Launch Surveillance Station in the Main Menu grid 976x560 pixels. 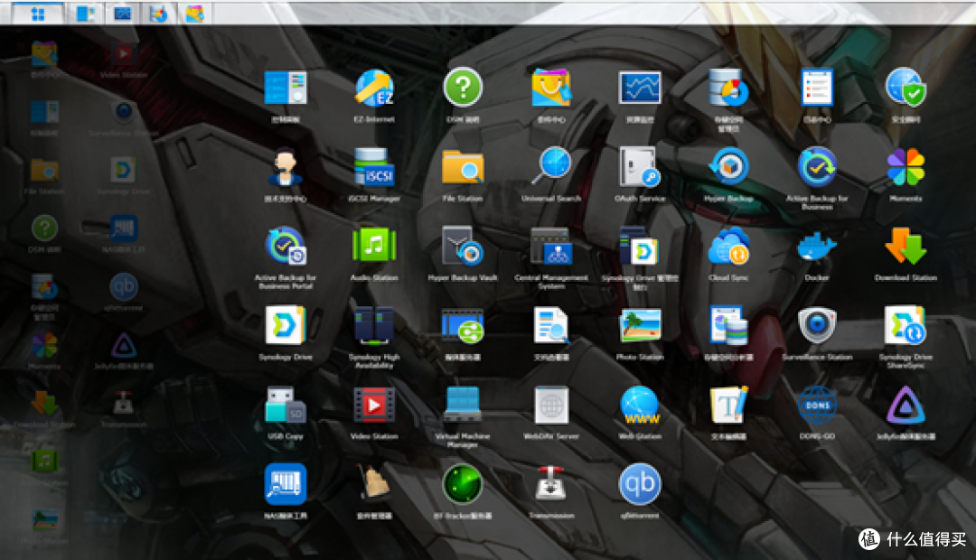pyautogui.click(x=817, y=325)
